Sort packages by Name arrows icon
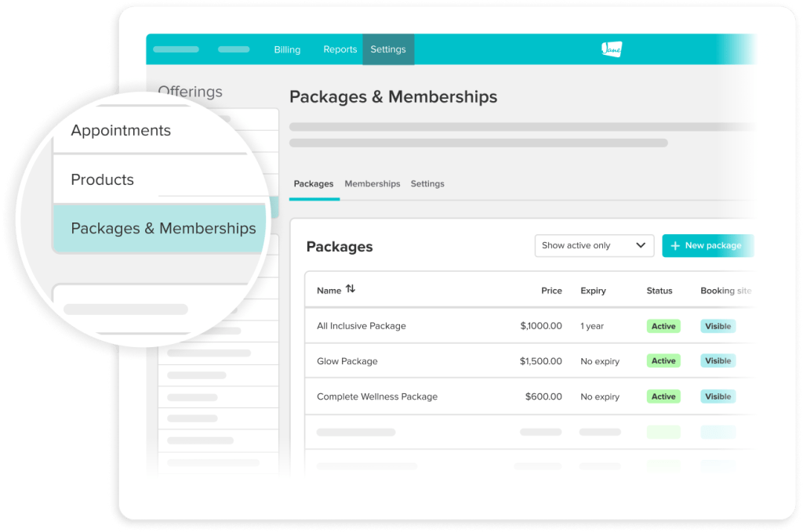Image resolution: width=803 pixels, height=532 pixels. 351,289
